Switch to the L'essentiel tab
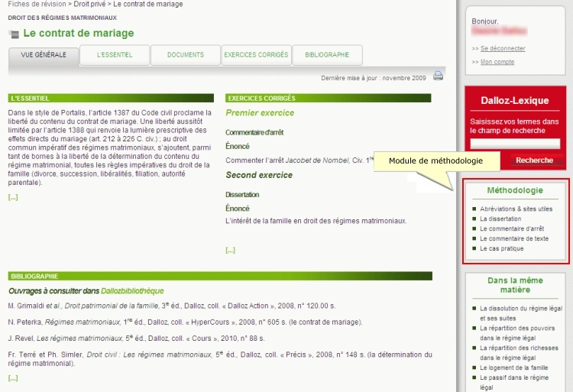Image resolution: width=573 pixels, height=392 pixels. tap(115, 55)
